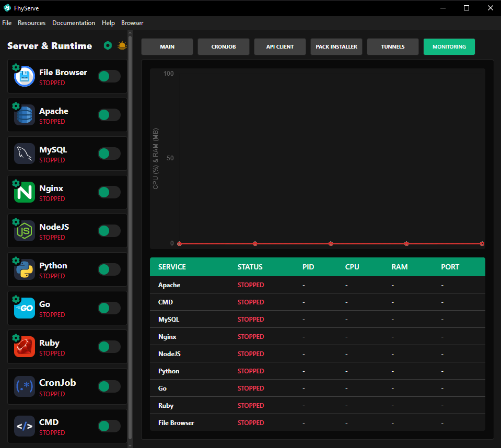Image resolution: width=501 pixels, height=448 pixels.
Task: Select the File Browser row in monitoring table
Action: click(x=318, y=423)
